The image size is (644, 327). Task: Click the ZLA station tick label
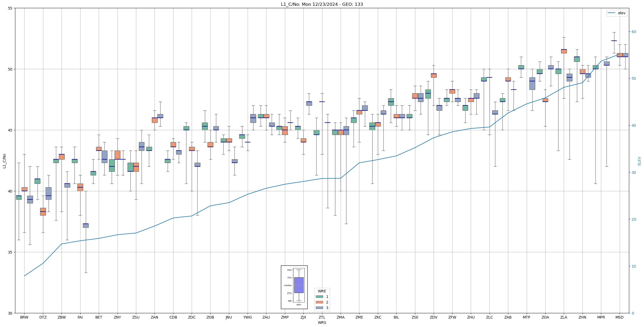(x=564, y=317)
